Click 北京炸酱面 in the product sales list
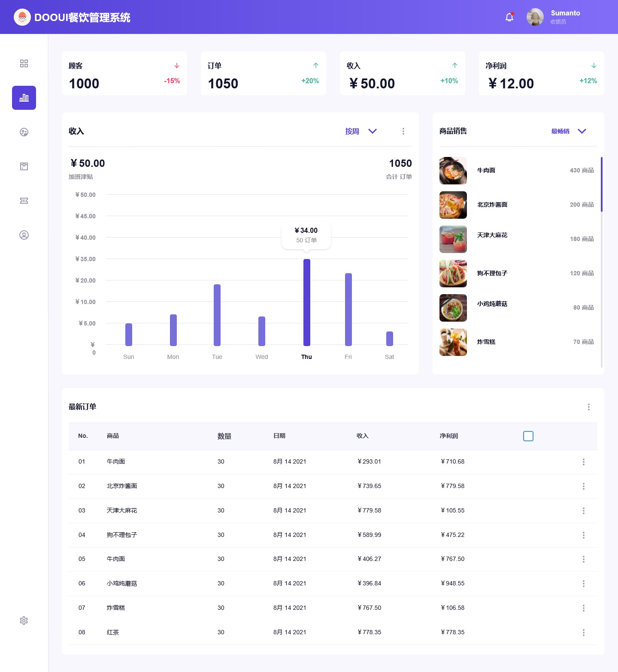 click(492, 205)
